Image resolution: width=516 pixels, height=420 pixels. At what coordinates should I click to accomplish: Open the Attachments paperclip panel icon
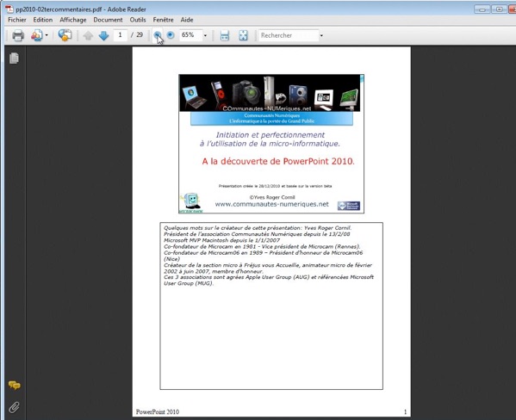pyautogui.click(x=14, y=407)
